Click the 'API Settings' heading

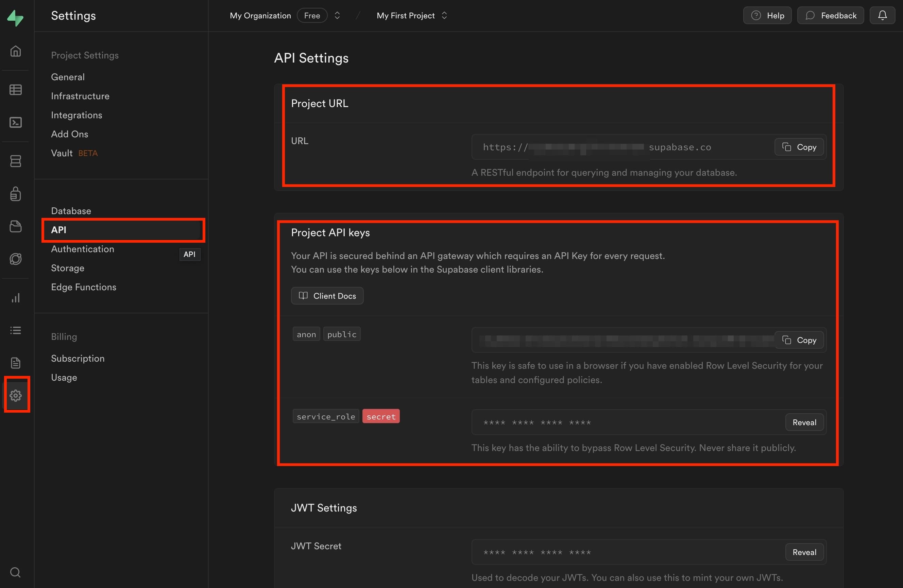click(311, 58)
